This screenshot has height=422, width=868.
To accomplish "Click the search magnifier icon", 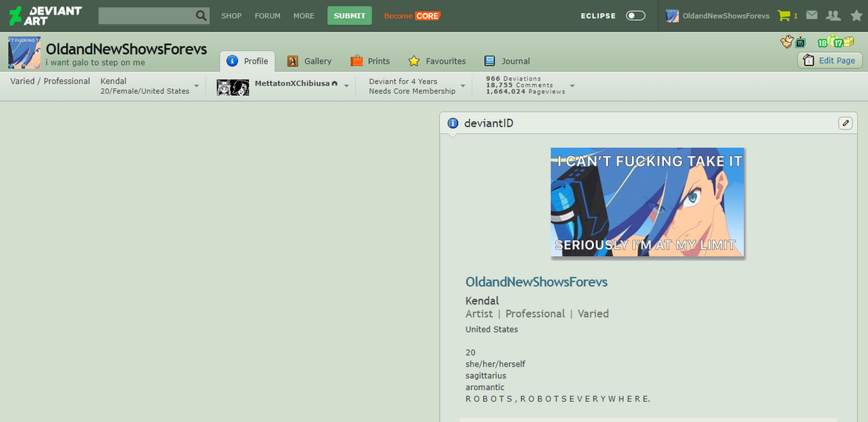I will coord(201,16).
